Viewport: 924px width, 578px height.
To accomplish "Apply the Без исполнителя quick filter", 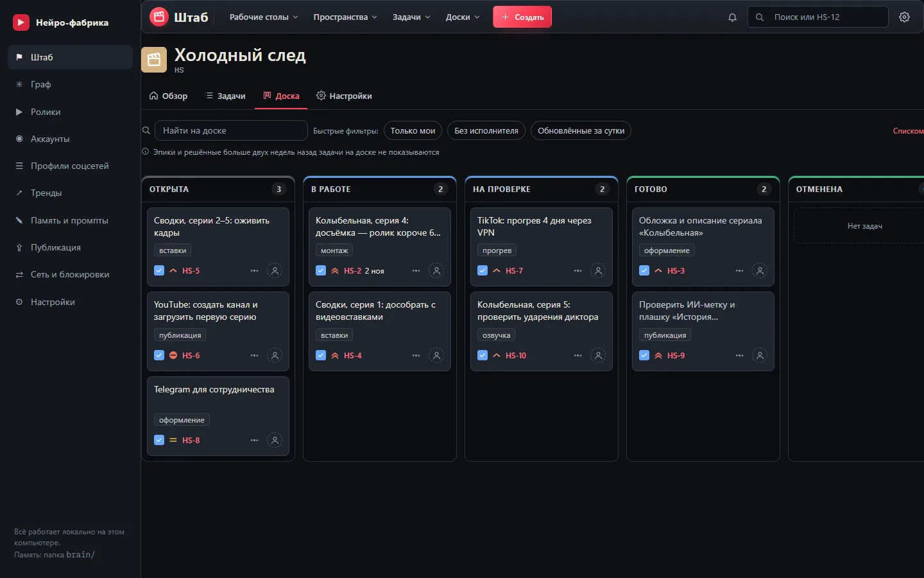I will pyautogui.click(x=486, y=131).
